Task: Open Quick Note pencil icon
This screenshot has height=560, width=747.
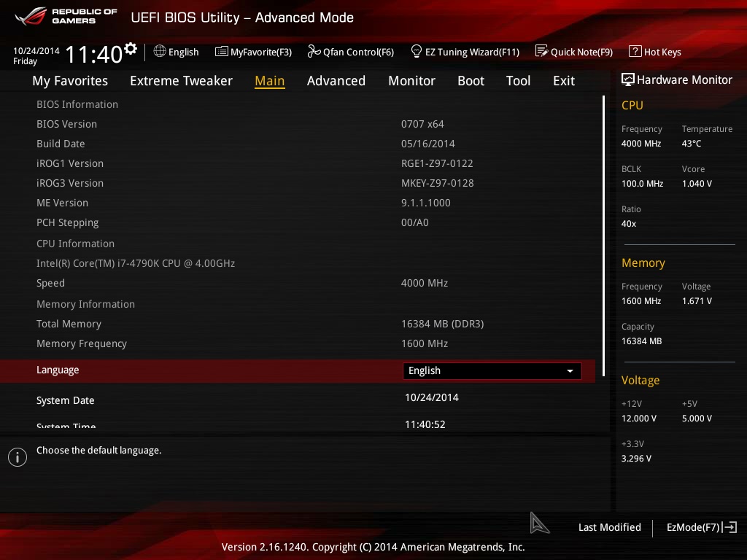Action: click(541, 51)
